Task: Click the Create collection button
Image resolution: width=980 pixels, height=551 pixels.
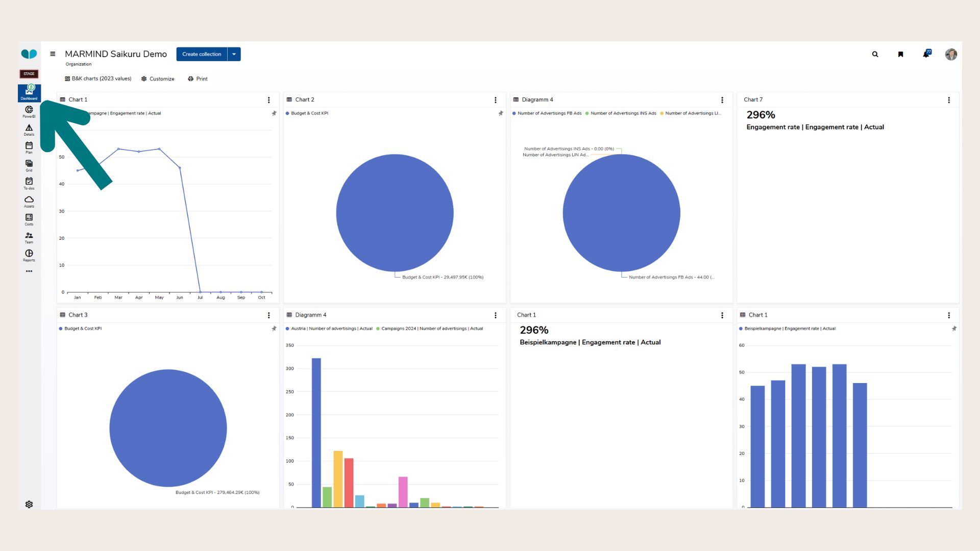Action: tap(202, 54)
